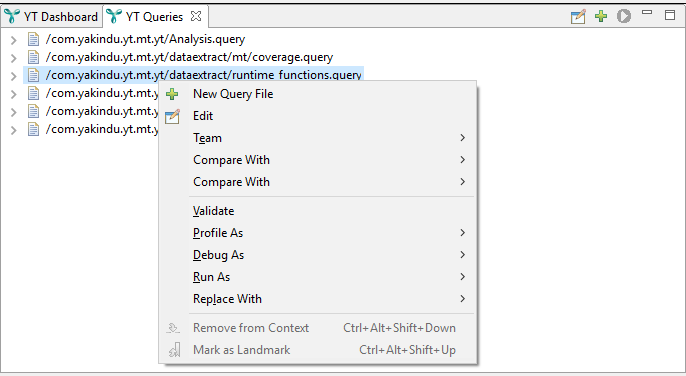Select Debug As in context menu
686x376 pixels.
coord(318,255)
